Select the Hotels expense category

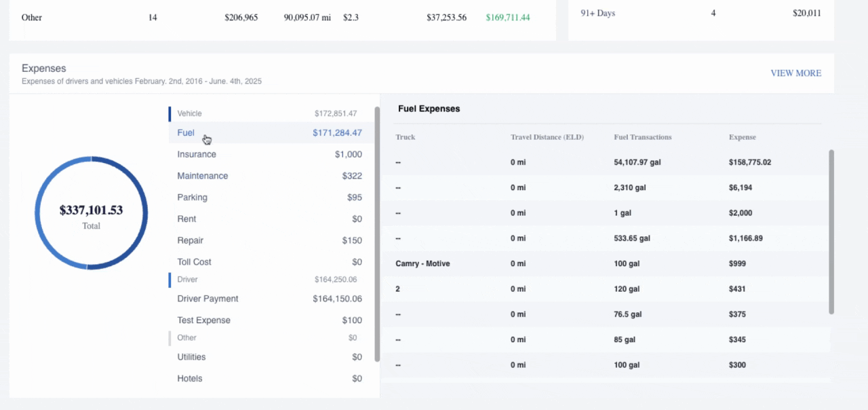[x=190, y=379]
